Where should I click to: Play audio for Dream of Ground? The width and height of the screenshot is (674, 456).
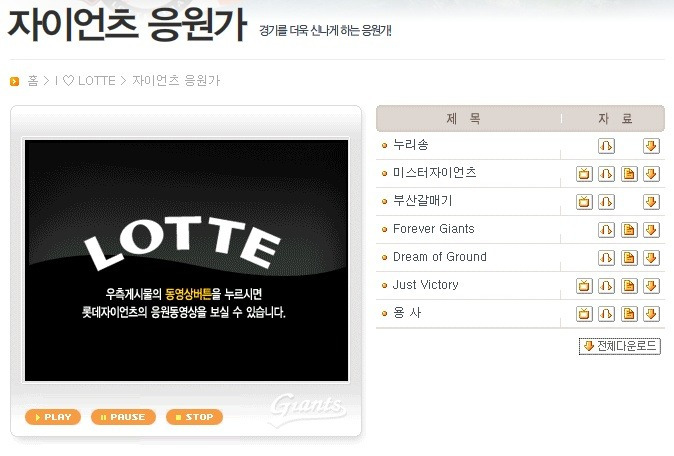click(x=606, y=258)
